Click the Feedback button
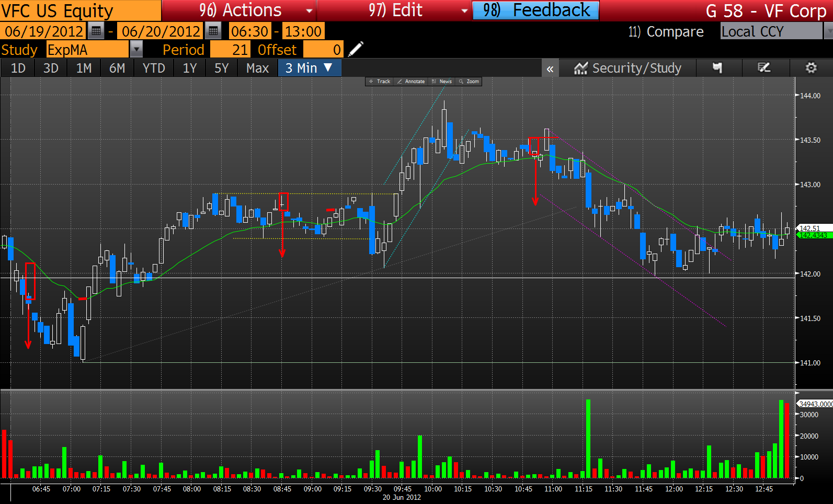833x504 pixels. tap(536, 10)
